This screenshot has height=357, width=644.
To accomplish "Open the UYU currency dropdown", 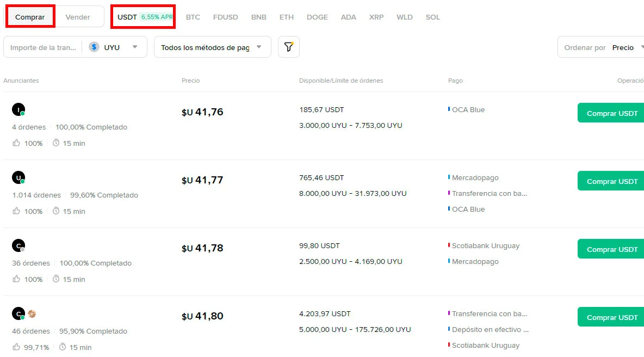I will pyautogui.click(x=114, y=47).
